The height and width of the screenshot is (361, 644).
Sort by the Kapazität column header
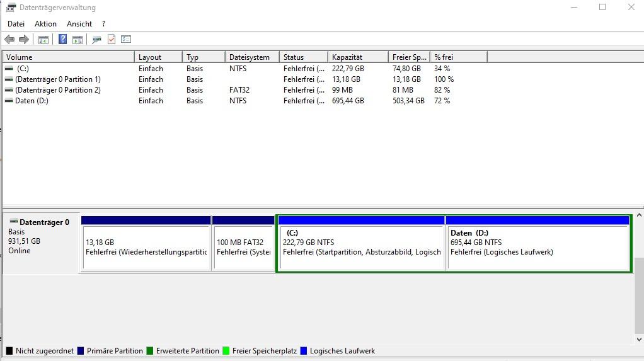pos(358,57)
